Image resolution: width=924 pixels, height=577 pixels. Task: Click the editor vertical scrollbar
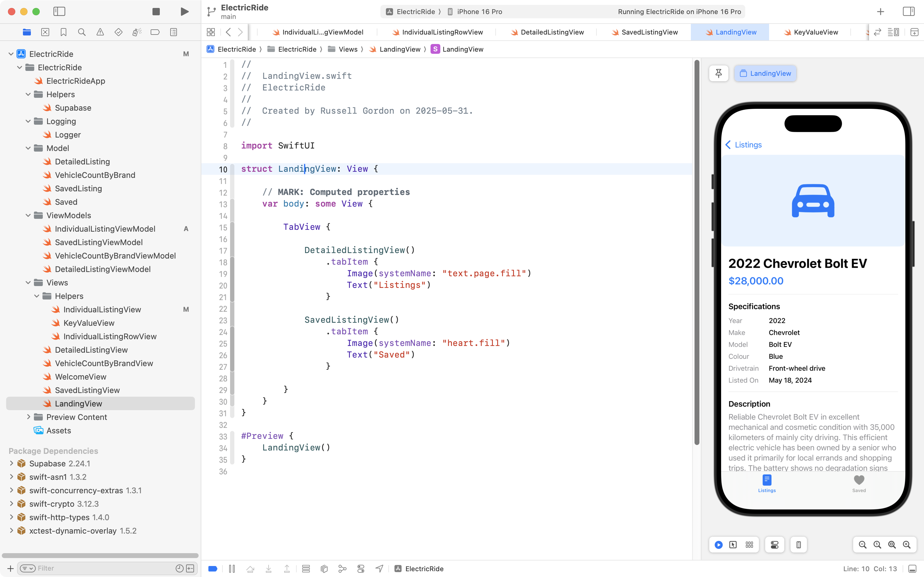coord(697,252)
